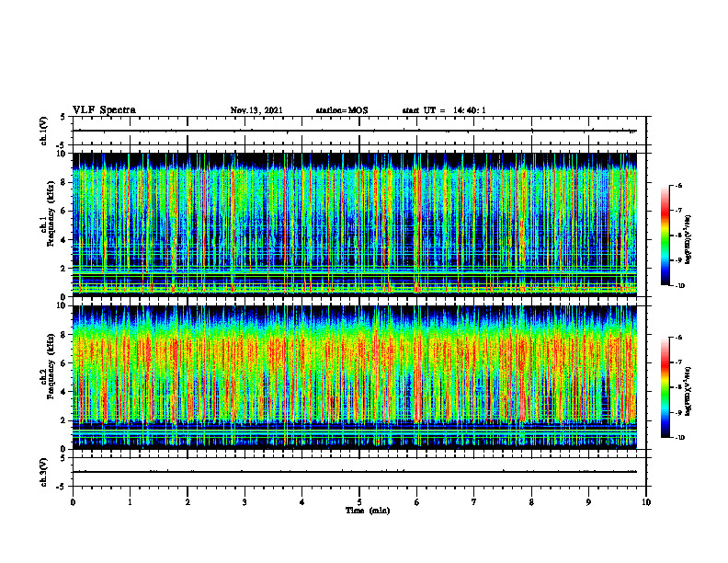The image size is (728, 563).
Task: Click time axis tick label "1"
Action: (130, 502)
